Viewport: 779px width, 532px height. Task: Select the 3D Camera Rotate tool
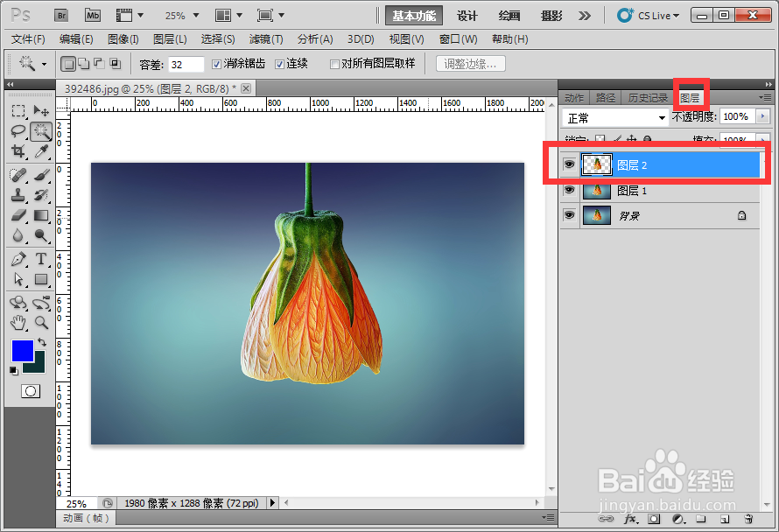coord(41,303)
